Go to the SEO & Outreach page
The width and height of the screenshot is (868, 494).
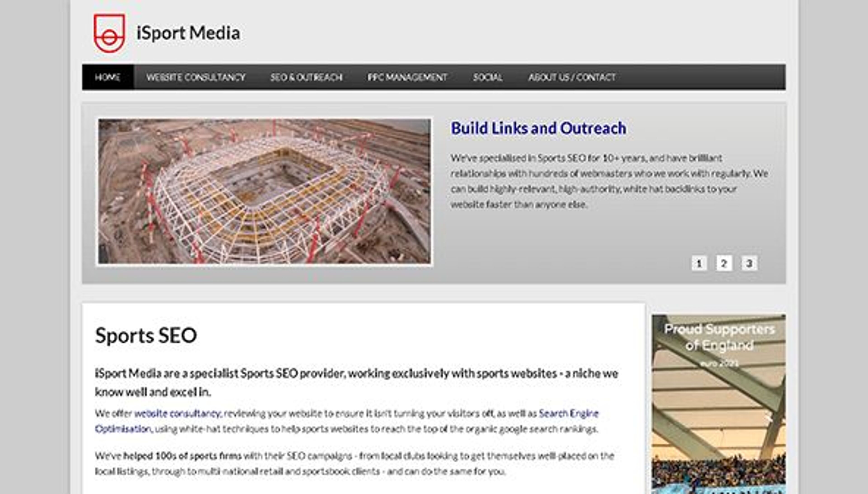coord(306,77)
